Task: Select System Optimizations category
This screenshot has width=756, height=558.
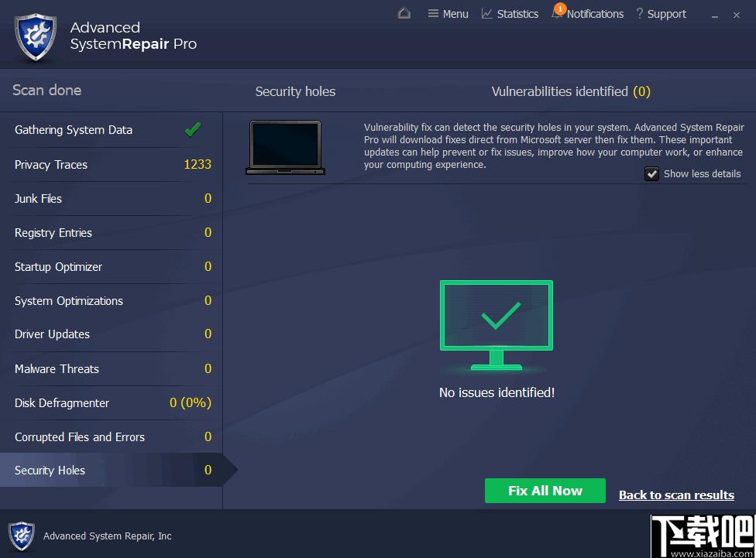Action: pyautogui.click(x=112, y=301)
